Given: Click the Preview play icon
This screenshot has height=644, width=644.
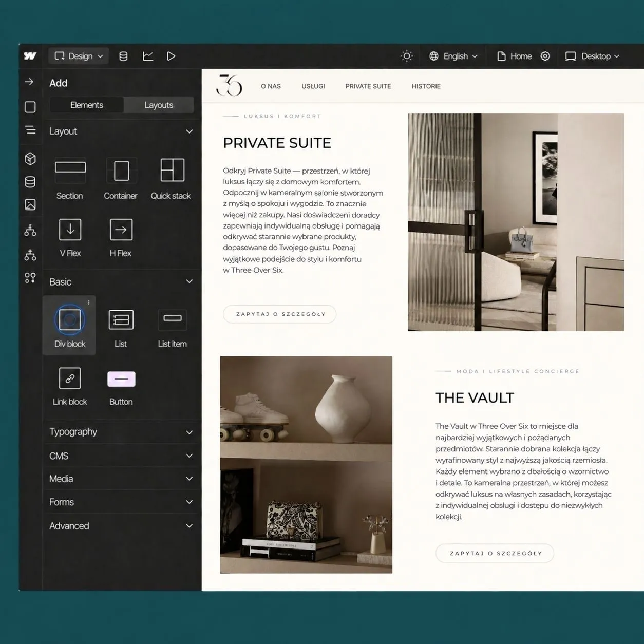Looking at the screenshot, I should 171,56.
